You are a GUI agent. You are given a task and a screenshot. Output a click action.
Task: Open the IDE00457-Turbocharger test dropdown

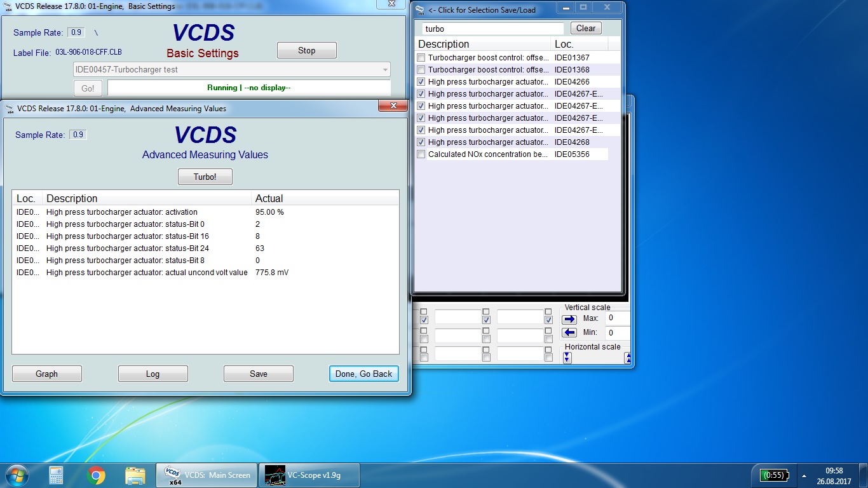385,70
